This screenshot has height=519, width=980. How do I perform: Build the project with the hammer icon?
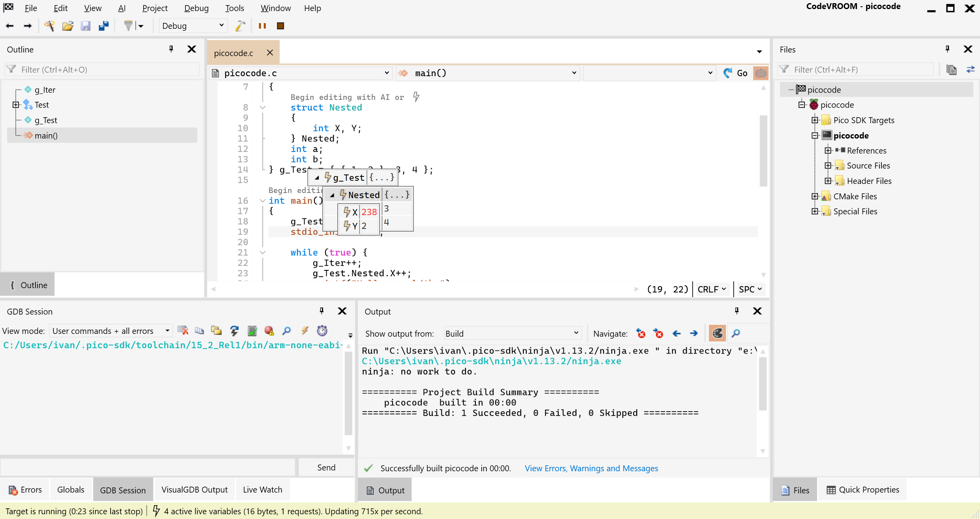click(240, 26)
